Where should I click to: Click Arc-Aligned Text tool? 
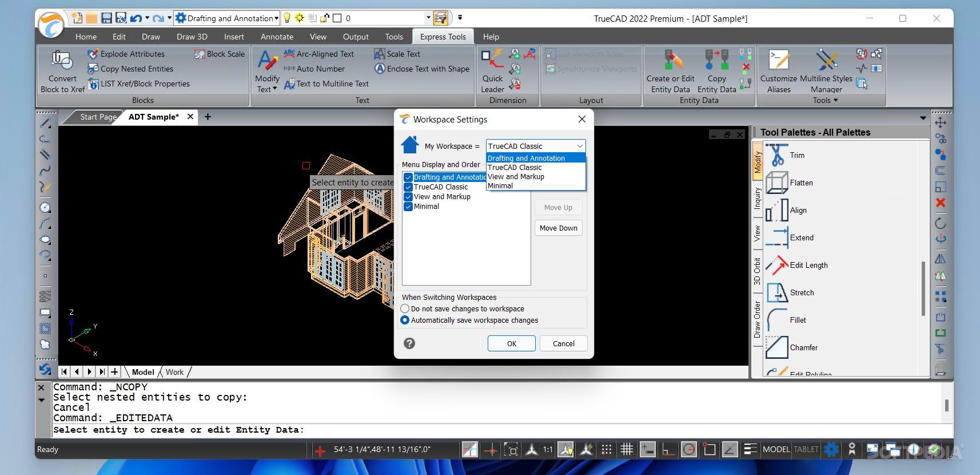point(318,54)
